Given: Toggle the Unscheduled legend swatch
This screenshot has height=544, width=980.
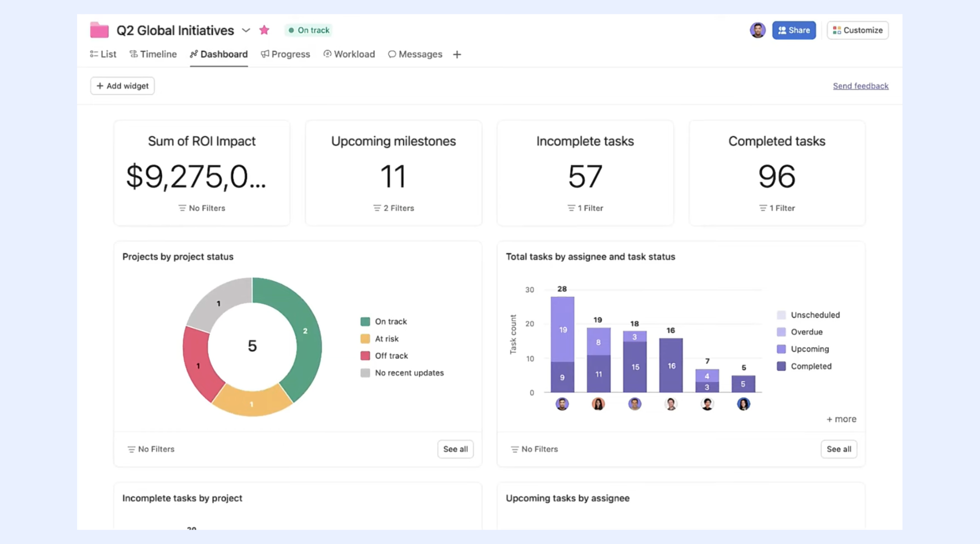Looking at the screenshot, I should pyautogui.click(x=781, y=315).
